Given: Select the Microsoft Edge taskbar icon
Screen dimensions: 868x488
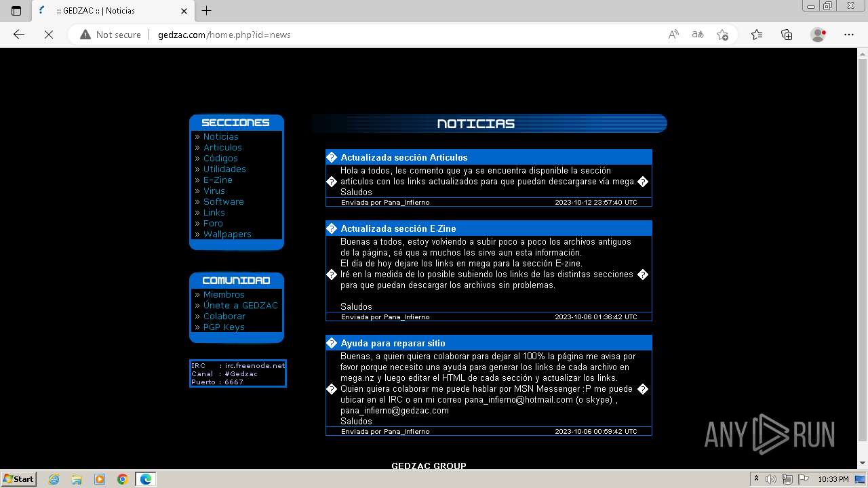Looking at the screenshot, I should (146, 479).
